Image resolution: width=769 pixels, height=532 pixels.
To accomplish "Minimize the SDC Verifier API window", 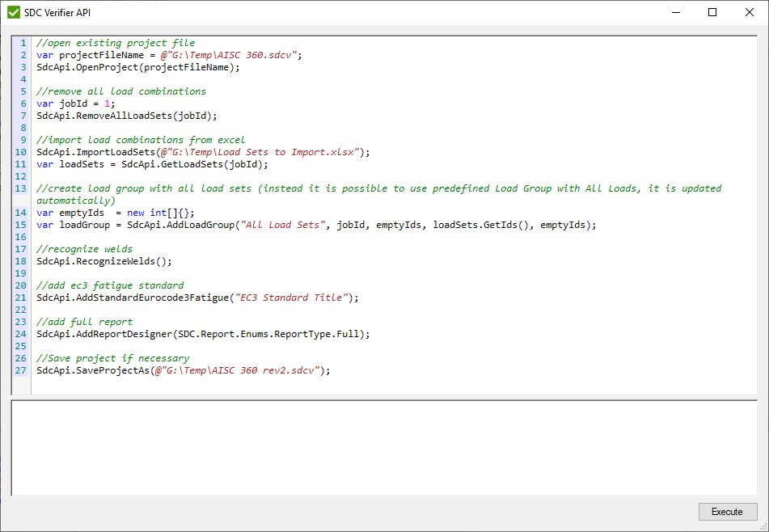I will coord(675,12).
